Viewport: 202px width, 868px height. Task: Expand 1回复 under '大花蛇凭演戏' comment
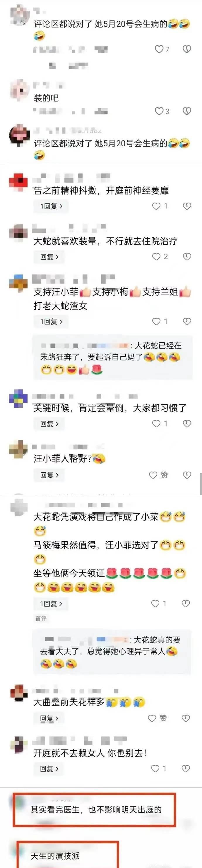tap(51, 604)
